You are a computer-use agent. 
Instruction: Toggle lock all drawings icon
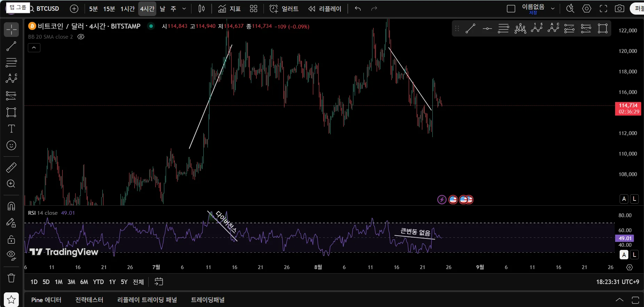11,239
